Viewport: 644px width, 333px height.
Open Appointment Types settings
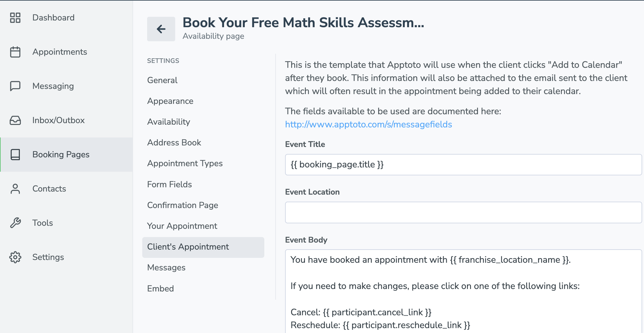click(x=185, y=163)
